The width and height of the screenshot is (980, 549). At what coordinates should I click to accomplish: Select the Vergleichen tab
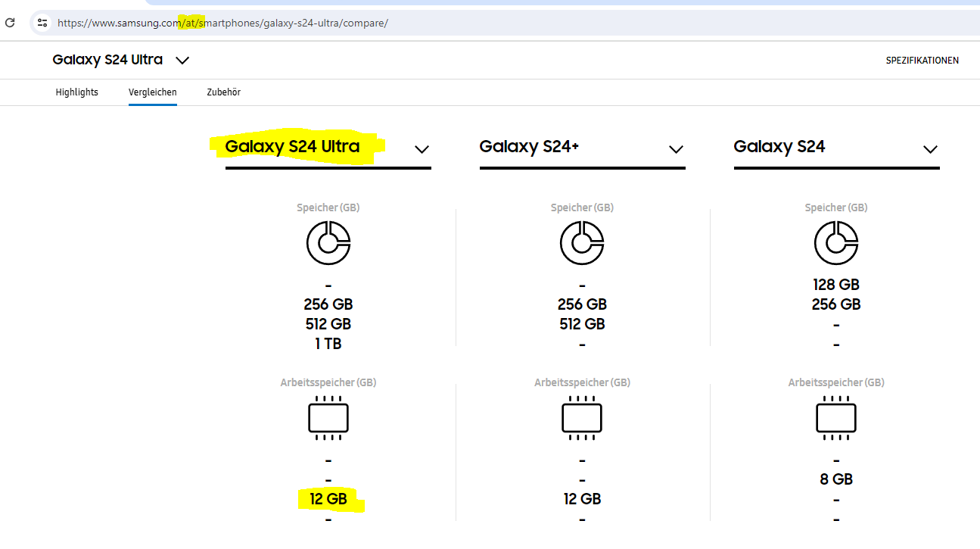point(152,92)
